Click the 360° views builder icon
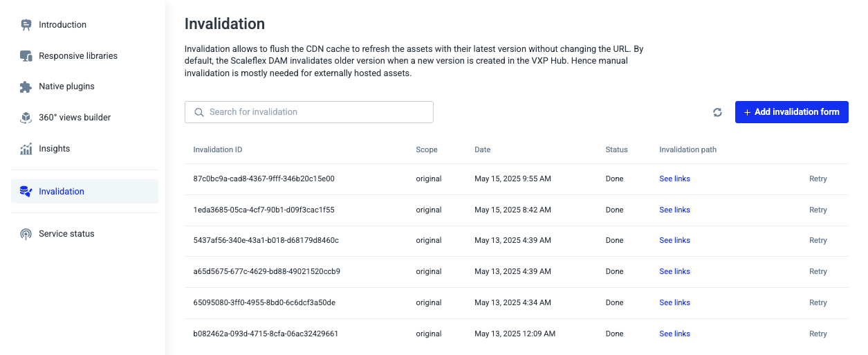 pyautogui.click(x=26, y=118)
